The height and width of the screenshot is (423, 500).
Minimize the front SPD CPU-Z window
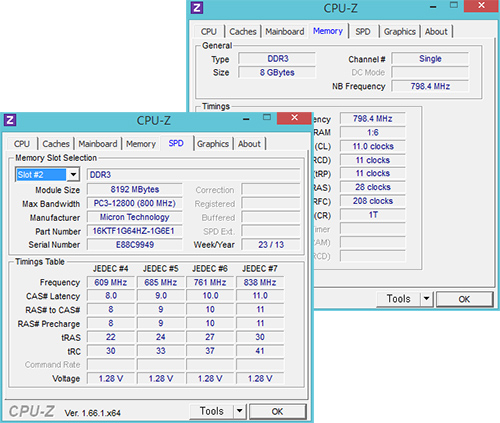click(x=246, y=119)
